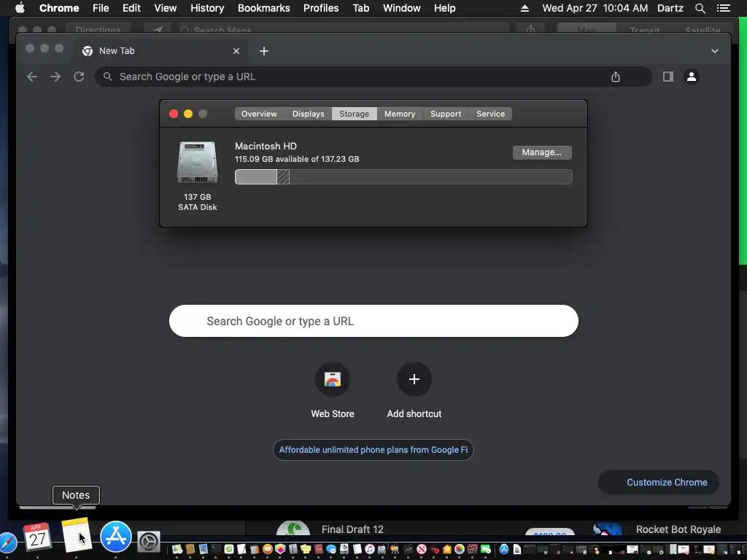Click the date and time clock
Image resolution: width=747 pixels, height=560 pixels.
[595, 8]
